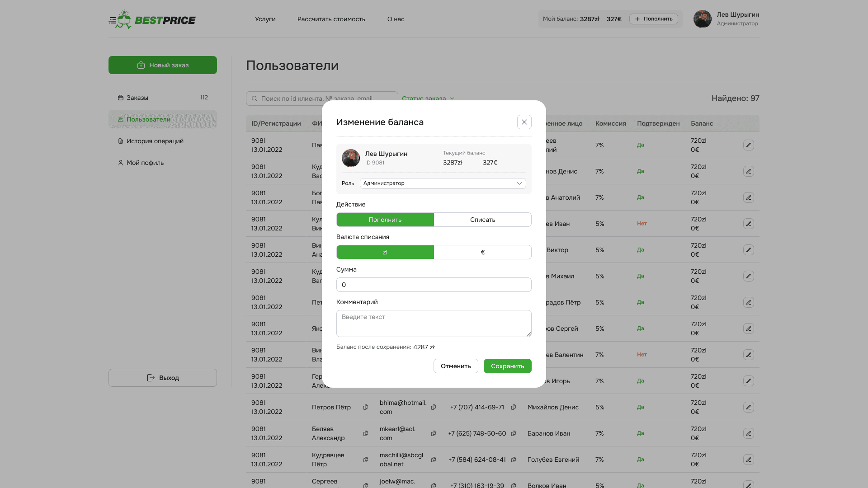Click Лев Шурыгин avatar in header
The width and height of the screenshot is (868, 488).
tap(702, 19)
